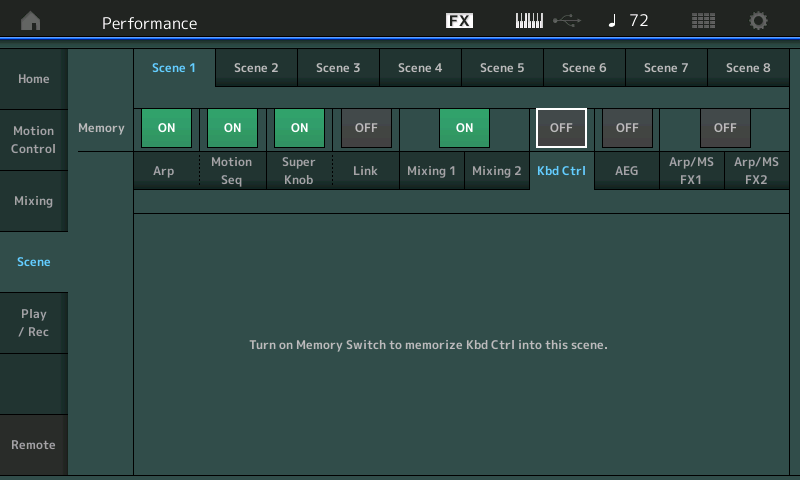Tap the keyboard USB connection icon
The height and width of the screenshot is (480, 800).
[545, 21]
